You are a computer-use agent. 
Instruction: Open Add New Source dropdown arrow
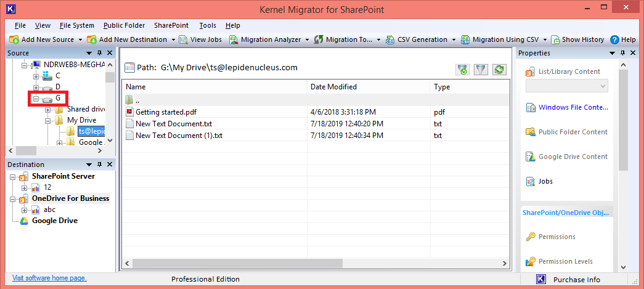[x=80, y=40]
